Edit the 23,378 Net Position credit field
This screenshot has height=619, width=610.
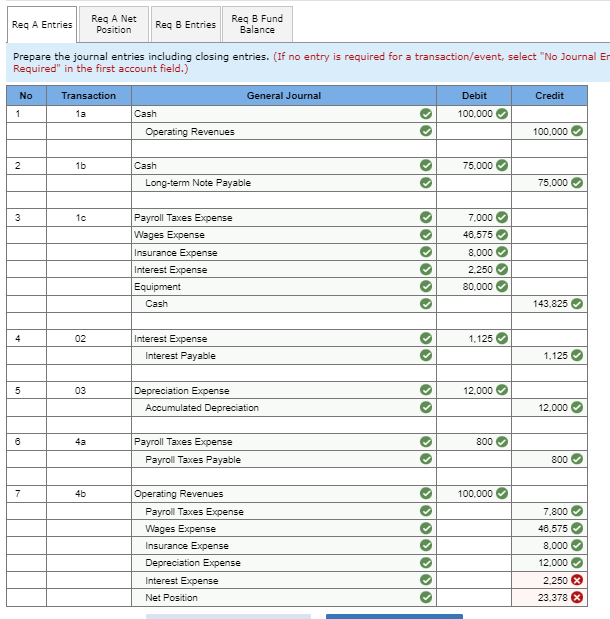click(x=549, y=597)
